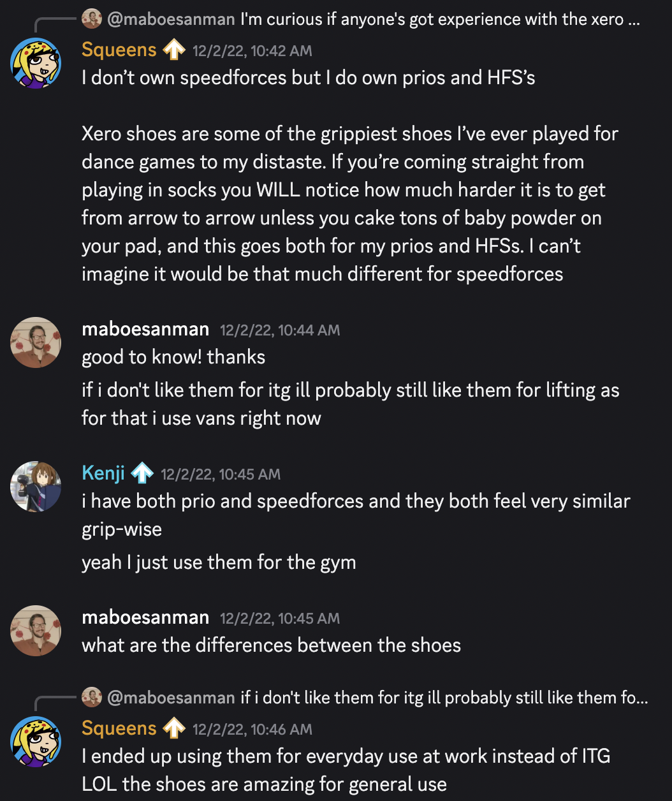Screen dimensions: 672x801
Task: Click the small reply avatar above the 10:42 message
Action: click(x=92, y=19)
